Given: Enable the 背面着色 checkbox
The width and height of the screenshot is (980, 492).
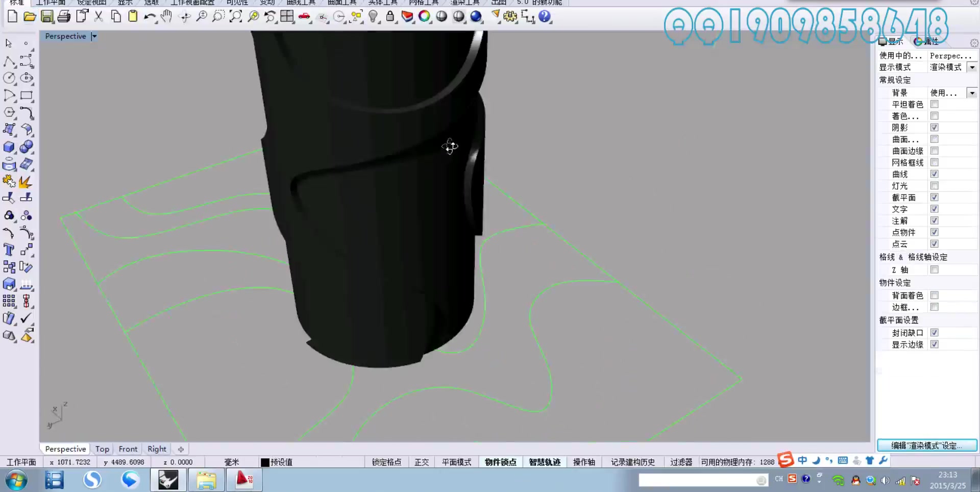Looking at the screenshot, I should (x=934, y=295).
